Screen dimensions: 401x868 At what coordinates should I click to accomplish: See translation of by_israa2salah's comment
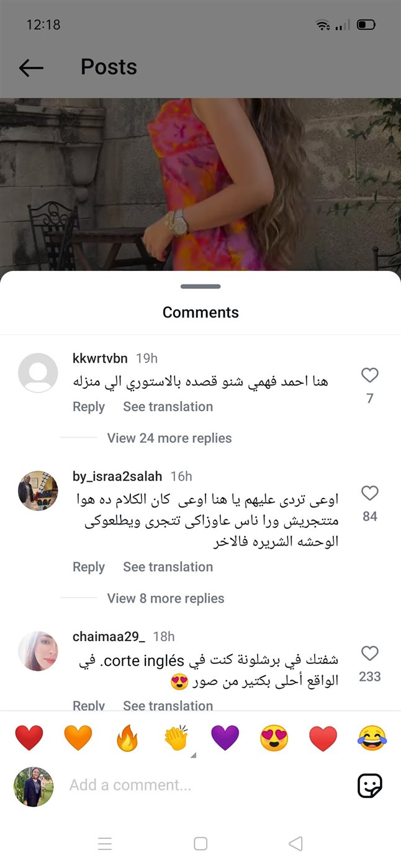tap(168, 567)
